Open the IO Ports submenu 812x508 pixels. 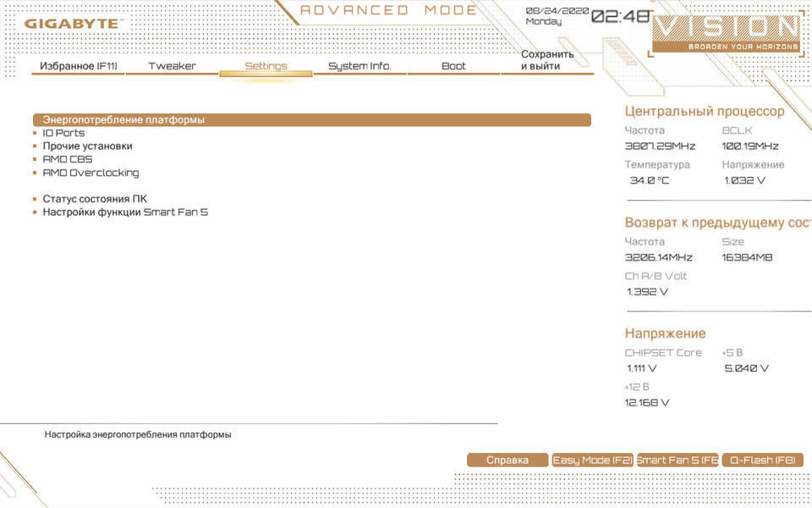[x=63, y=133]
